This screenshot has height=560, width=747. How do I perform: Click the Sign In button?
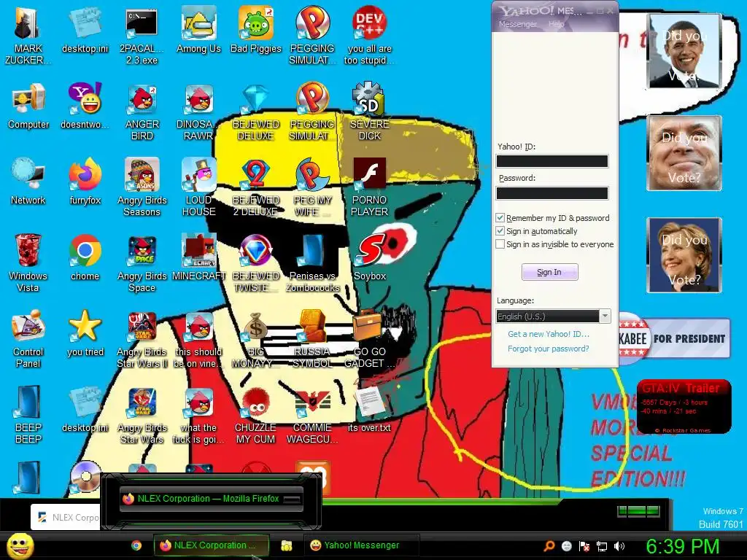pyautogui.click(x=550, y=272)
